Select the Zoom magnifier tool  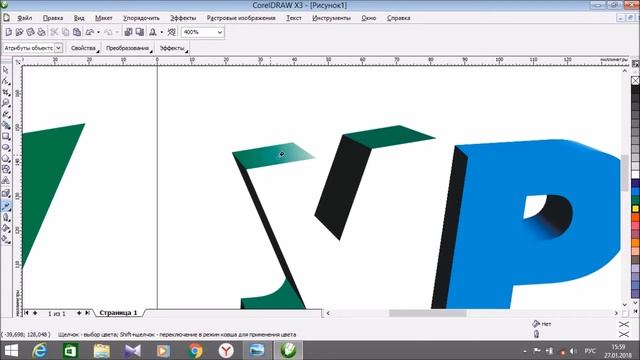(x=6, y=103)
